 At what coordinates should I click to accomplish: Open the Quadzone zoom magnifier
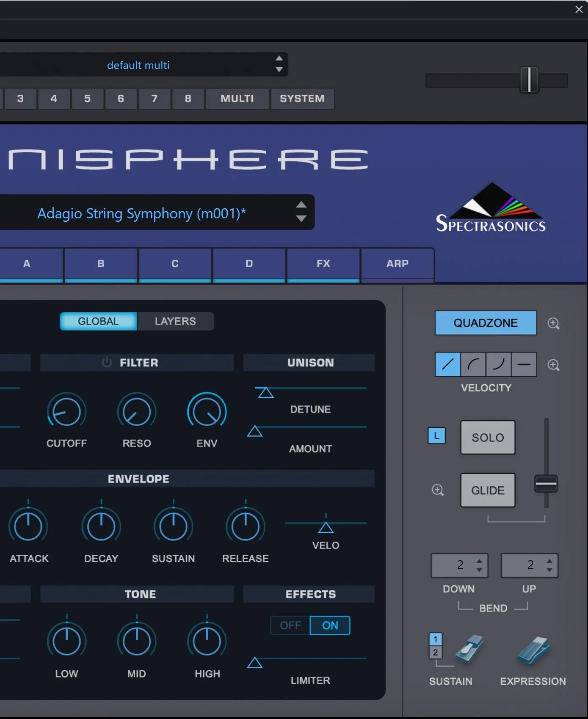click(553, 323)
